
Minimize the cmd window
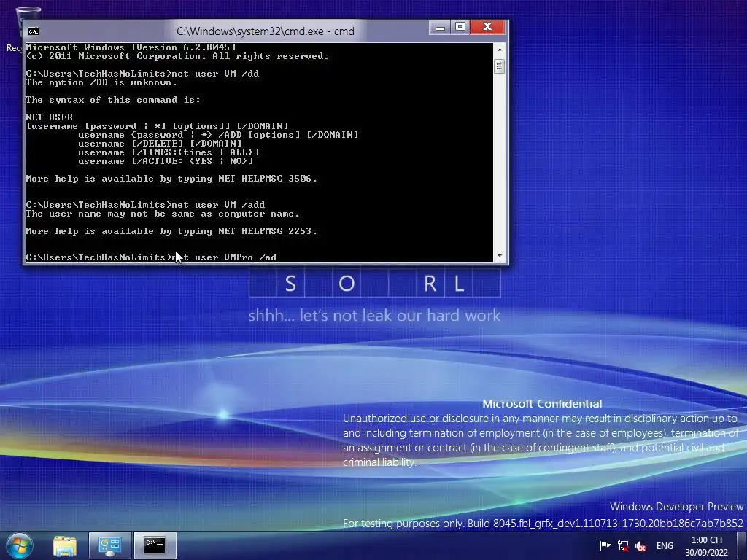440,28
